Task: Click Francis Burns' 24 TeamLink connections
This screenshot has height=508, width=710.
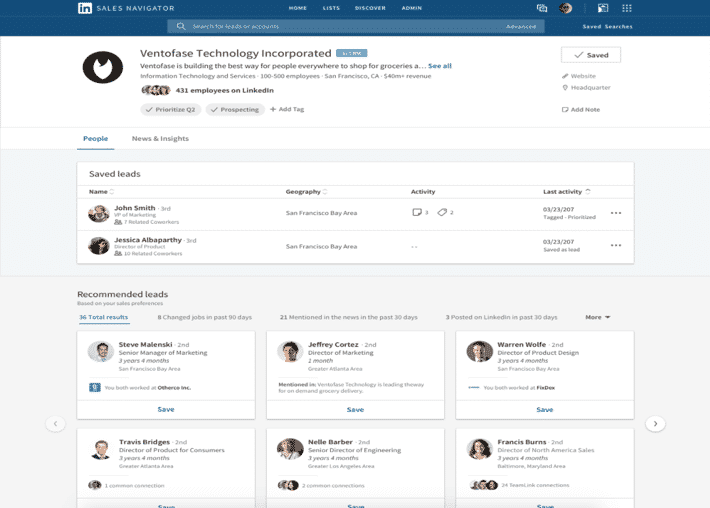Action: (x=535, y=485)
